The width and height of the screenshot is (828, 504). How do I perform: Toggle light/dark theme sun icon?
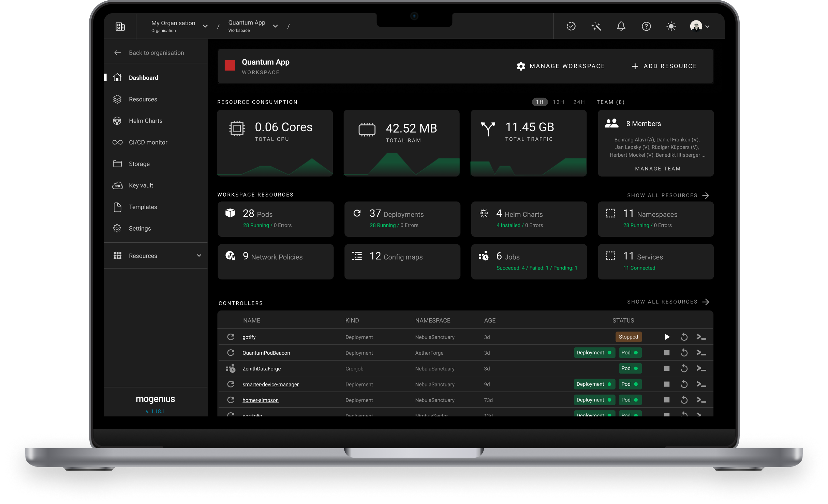pyautogui.click(x=671, y=26)
